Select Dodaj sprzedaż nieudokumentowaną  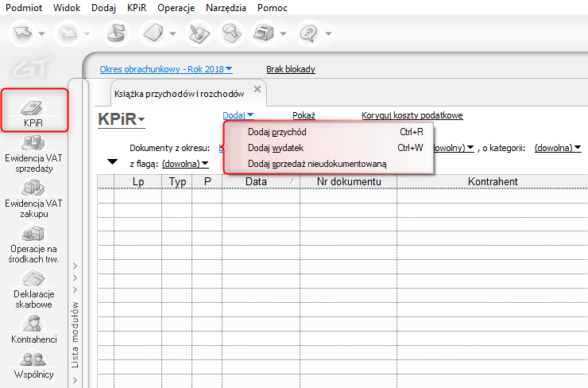[x=328, y=164]
